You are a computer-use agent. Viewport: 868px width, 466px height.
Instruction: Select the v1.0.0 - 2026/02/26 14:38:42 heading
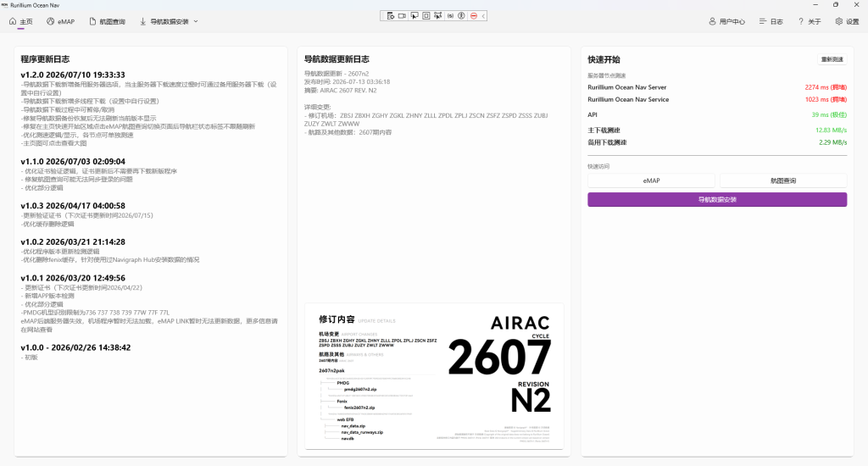point(75,347)
